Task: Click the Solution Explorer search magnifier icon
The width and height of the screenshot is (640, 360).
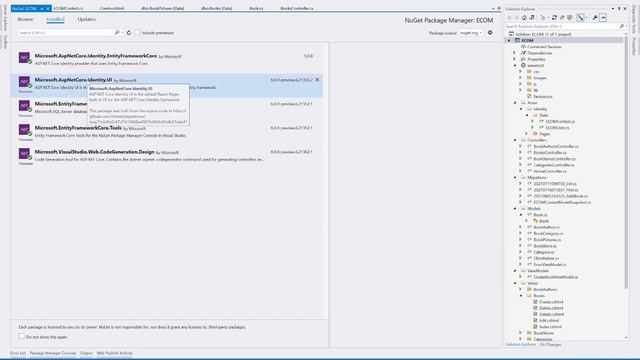Action: [x=621, y=26]
